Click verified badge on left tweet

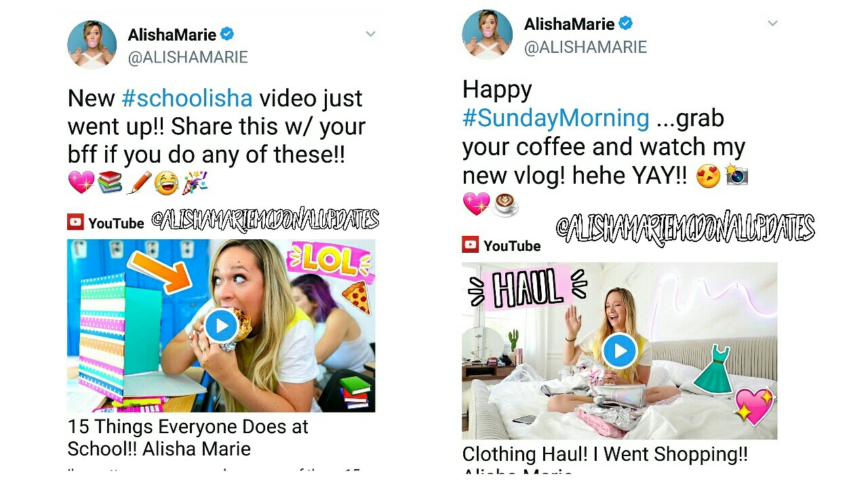click(x=228, y=34)
